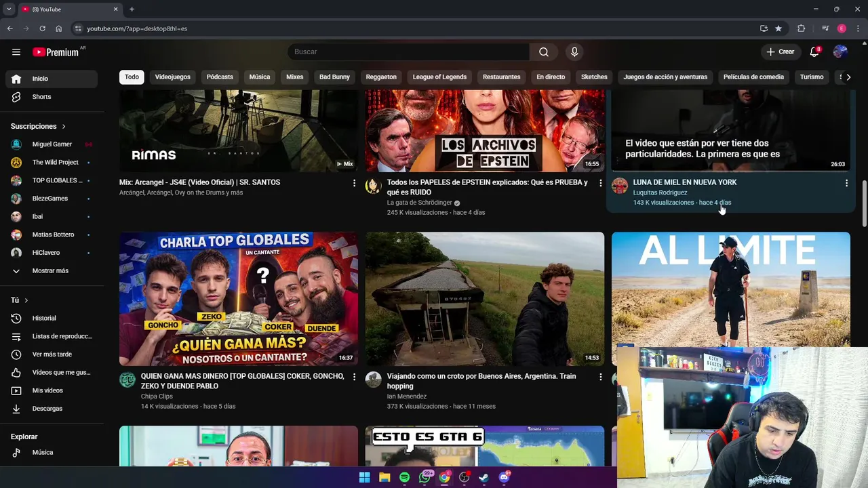Open Matias Bottero subscription

(52, 235)
